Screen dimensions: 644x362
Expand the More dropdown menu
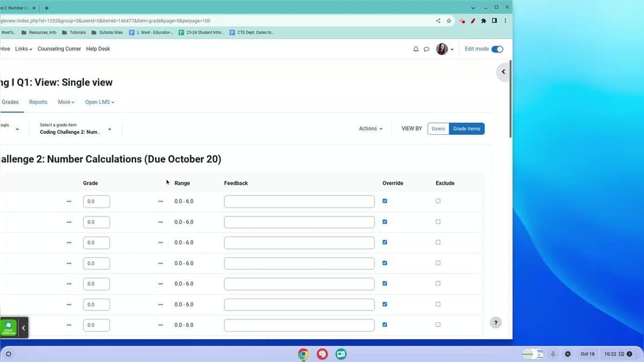[x=66, y=102]
